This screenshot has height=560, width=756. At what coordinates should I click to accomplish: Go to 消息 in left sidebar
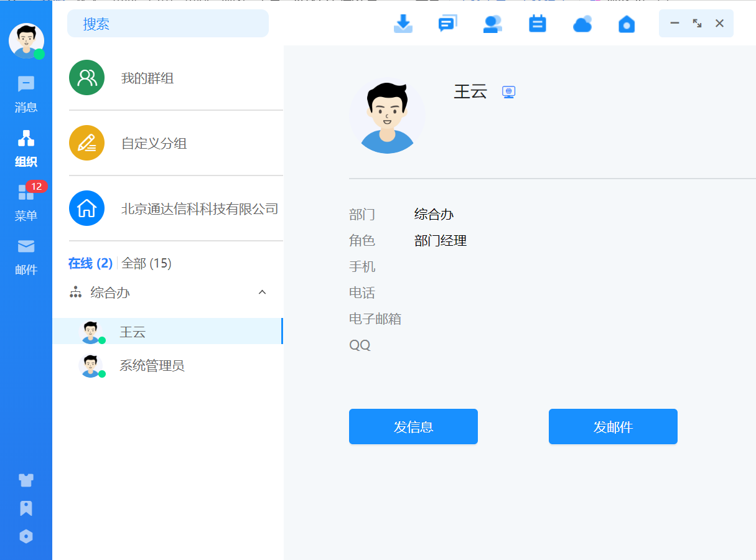26,94
